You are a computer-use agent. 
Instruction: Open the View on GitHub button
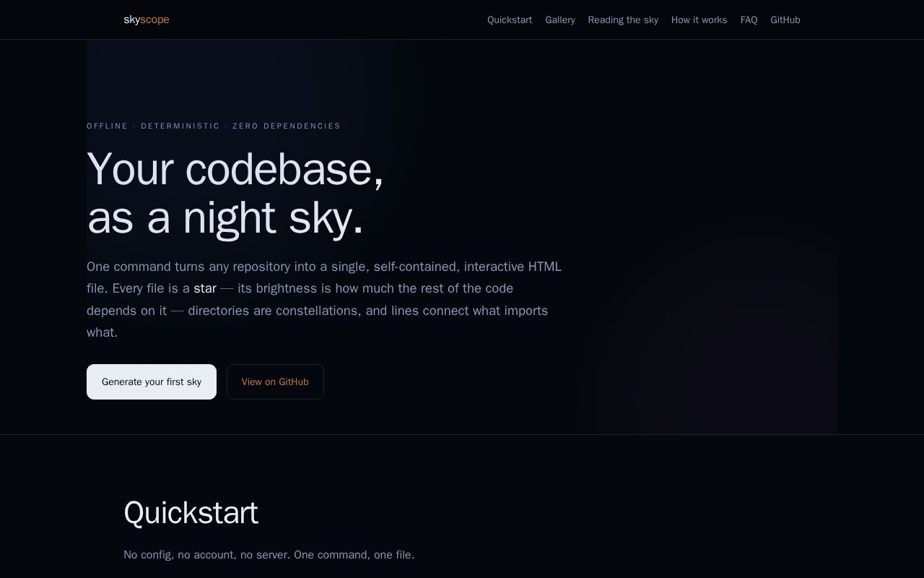tap(275, 381)
